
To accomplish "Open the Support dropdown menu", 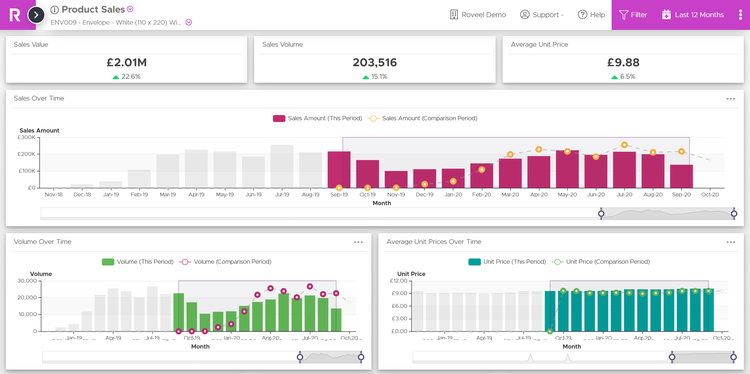I will pyautogui.click(x=541, y=15).
